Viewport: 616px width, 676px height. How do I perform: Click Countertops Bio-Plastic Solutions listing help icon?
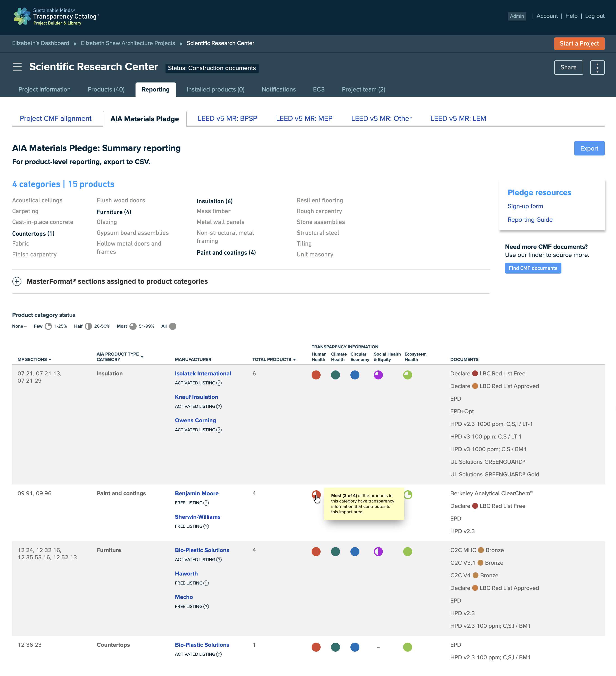pos(219,654)
